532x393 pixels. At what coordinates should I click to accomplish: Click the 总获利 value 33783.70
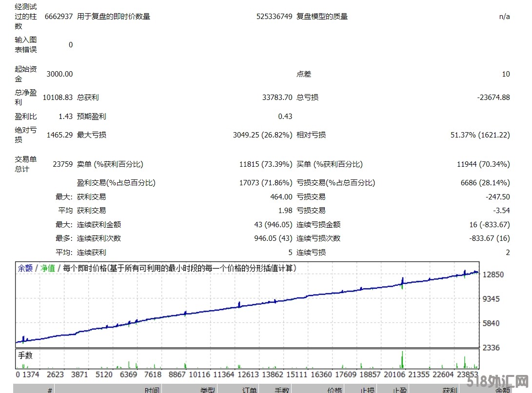(277, 97)
